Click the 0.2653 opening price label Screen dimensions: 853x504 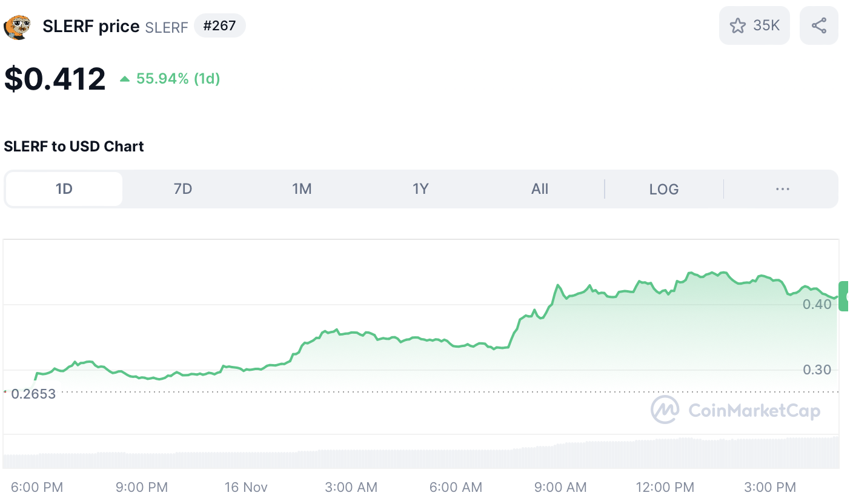(33, 394)
